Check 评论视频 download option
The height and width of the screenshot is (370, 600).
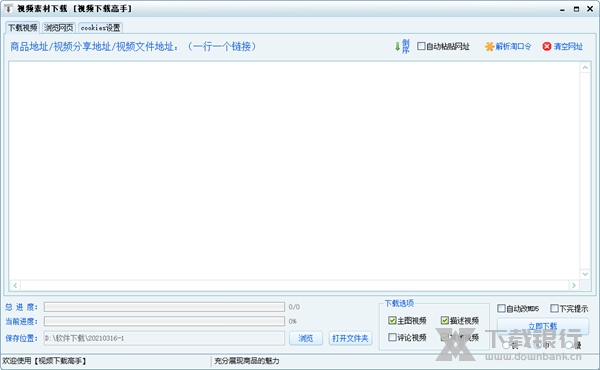point(392,337)
